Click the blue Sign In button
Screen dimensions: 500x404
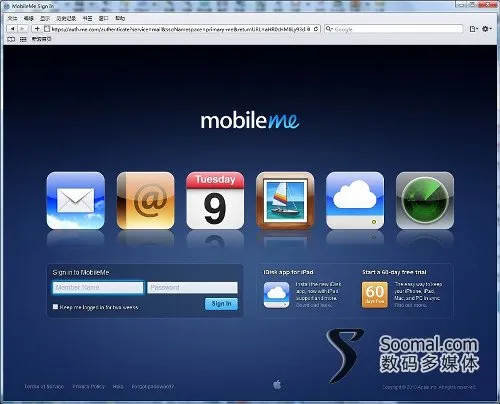[221, 304]
